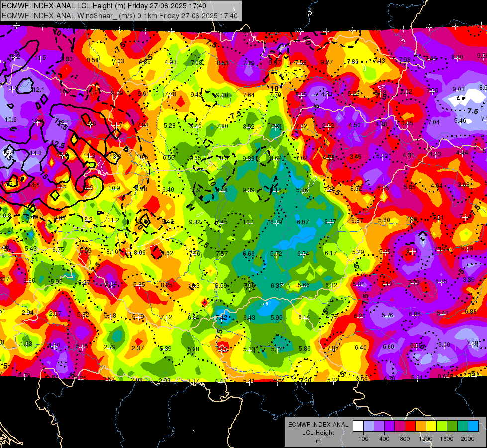Click the 14.3 shear value

pyautogui.click(x=36, y=153)
